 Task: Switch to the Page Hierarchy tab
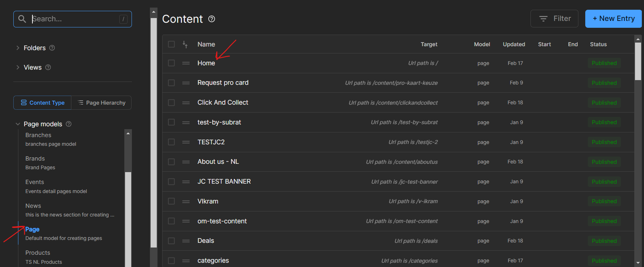102,103
